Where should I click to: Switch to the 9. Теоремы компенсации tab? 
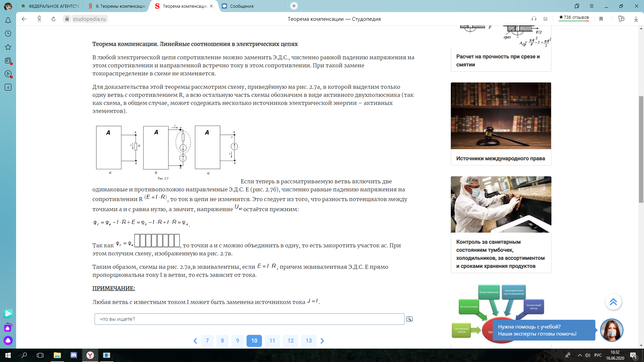pyautogui.click(x=117, y=6)
